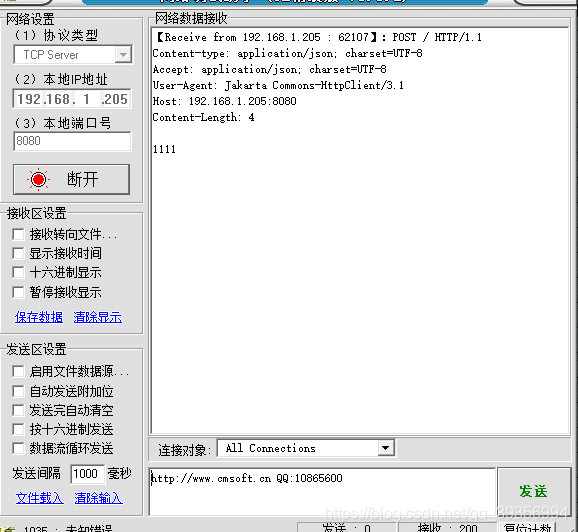Click the received '1111' body text
Viewport: 578px width, 532px height.
[164, 149]
